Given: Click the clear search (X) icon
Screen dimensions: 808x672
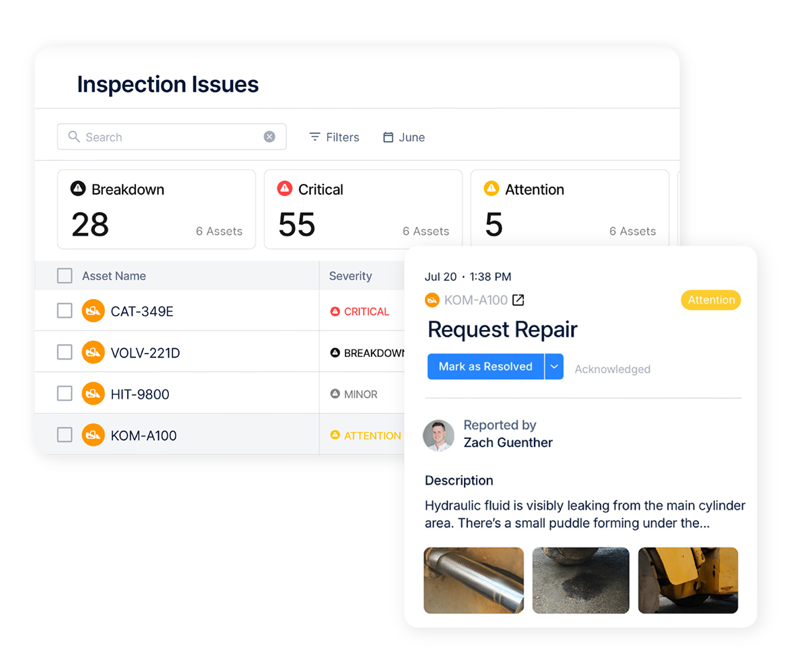Looking at the screenshot, I should tap(269, 136).
